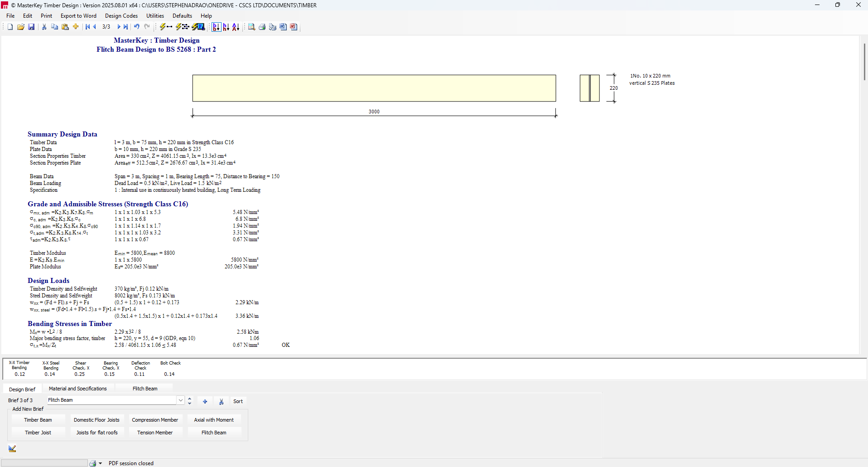Click the print multiple briefs icon

click(272, 27)
